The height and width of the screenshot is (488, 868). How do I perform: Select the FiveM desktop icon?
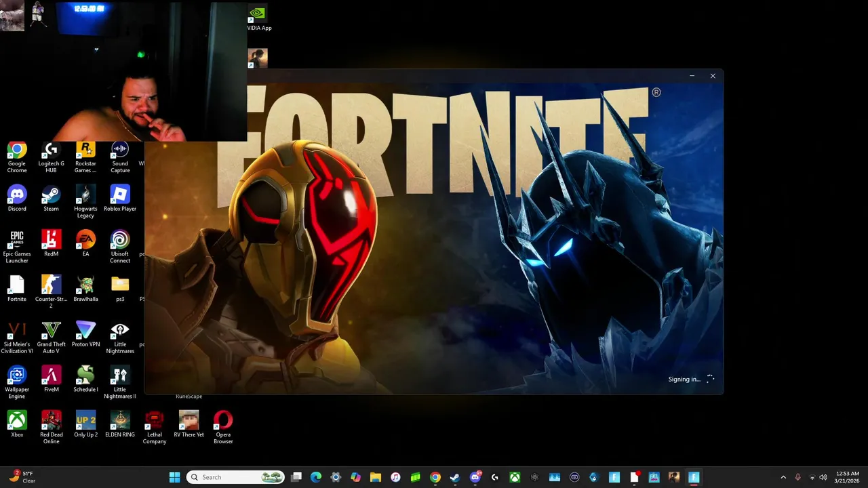[x=51, y=379]
